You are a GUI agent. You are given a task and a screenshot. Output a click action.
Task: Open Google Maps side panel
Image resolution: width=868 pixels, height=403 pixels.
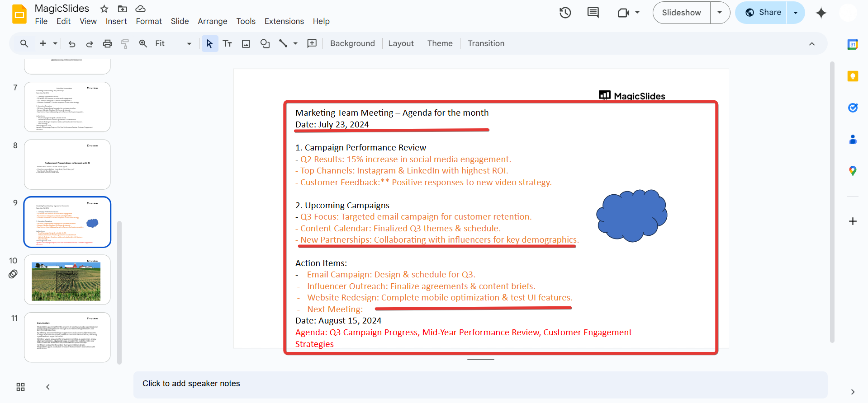(x=853, y=171)
